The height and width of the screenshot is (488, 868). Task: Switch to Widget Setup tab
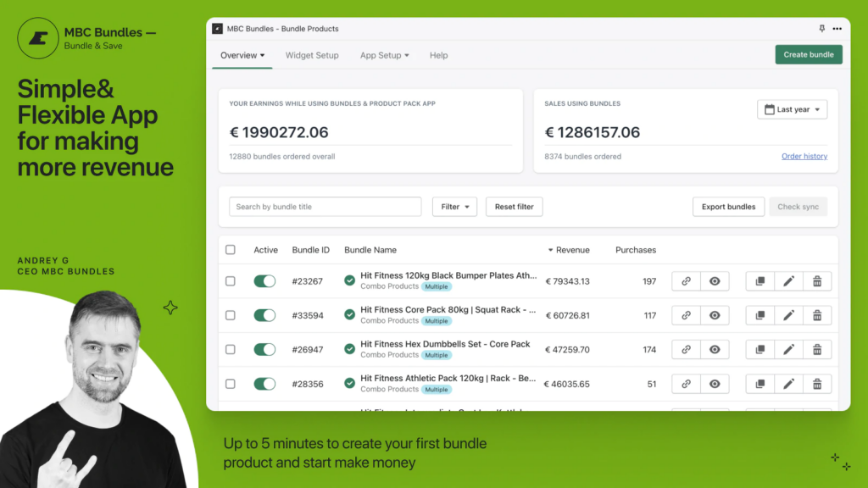click(312, 55)
